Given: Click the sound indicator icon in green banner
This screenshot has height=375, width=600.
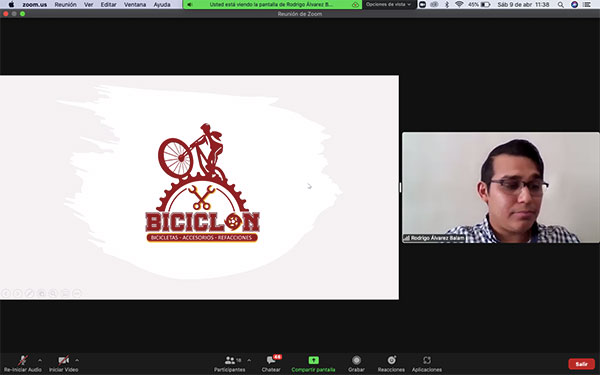Looking at the screenshot, I should click(x=189, y=5).
